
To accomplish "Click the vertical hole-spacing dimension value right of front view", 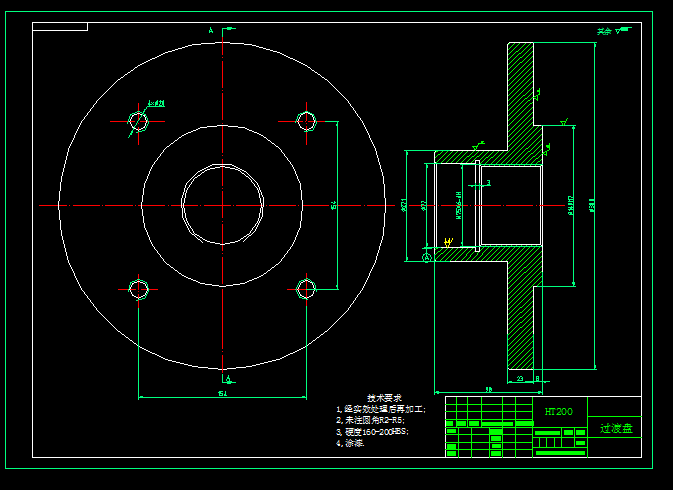I will pyautogui.click(x=333, y=206).
